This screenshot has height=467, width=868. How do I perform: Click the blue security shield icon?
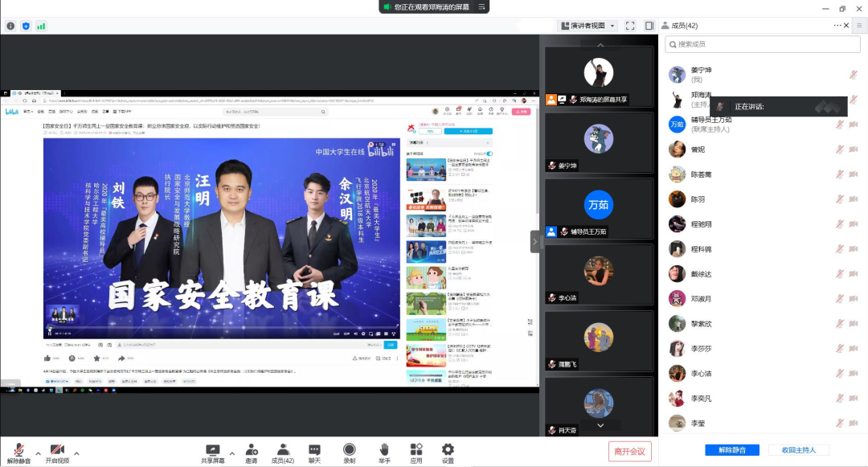26,26
